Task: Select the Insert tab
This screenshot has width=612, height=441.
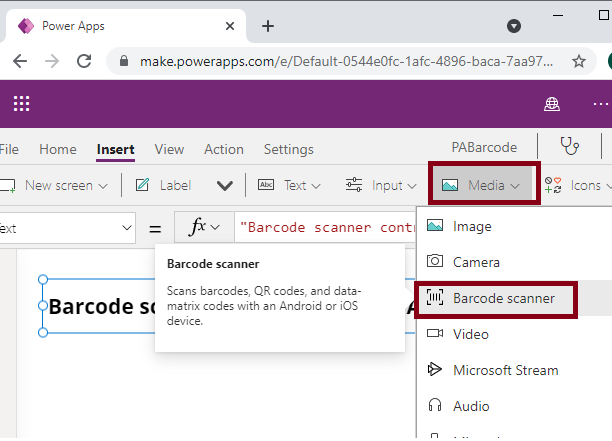Action: (x=116, y=149)
